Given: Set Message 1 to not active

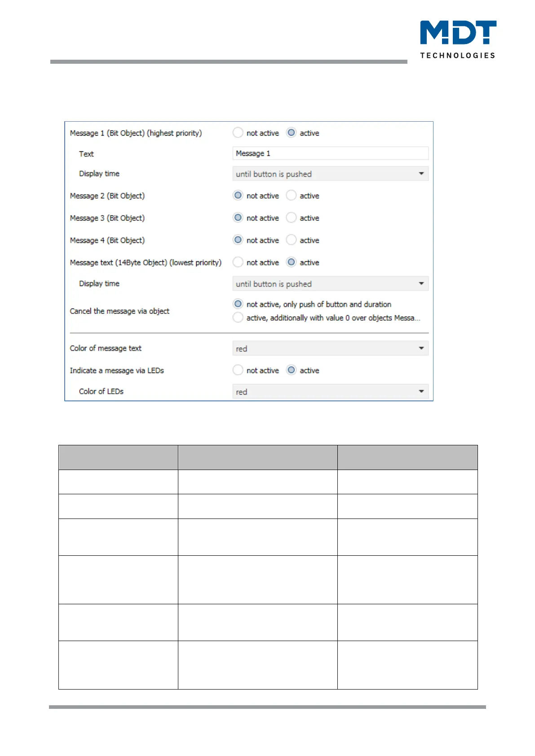Looking at the screenshot, I should pos(238,133).
